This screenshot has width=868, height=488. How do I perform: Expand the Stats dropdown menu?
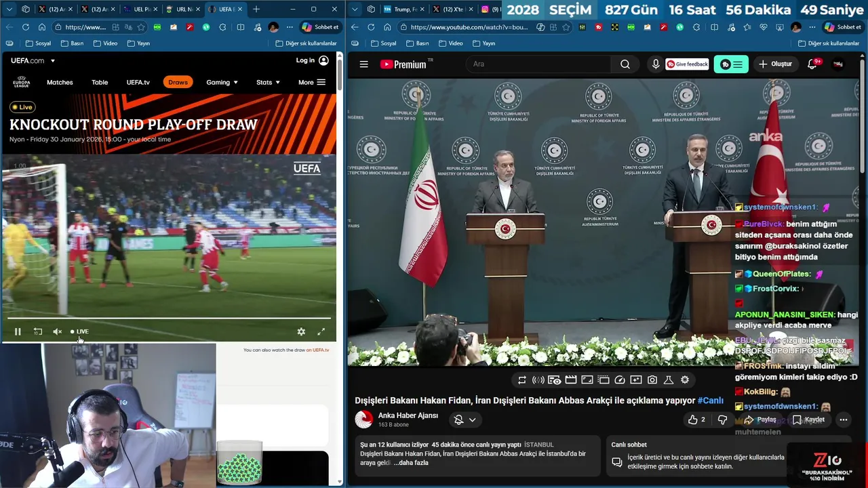coord(268,82)
